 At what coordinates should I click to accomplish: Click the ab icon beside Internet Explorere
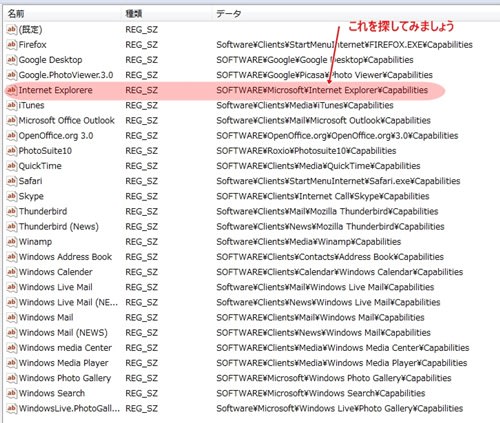11,90
